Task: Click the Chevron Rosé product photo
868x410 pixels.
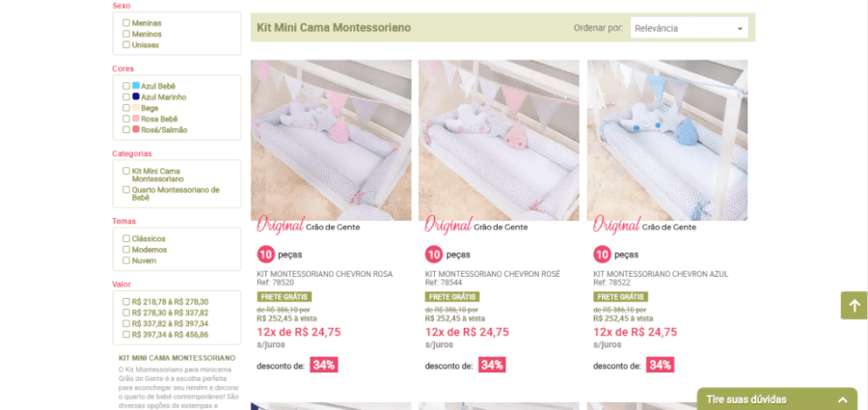Action: [x=499, y=140]
